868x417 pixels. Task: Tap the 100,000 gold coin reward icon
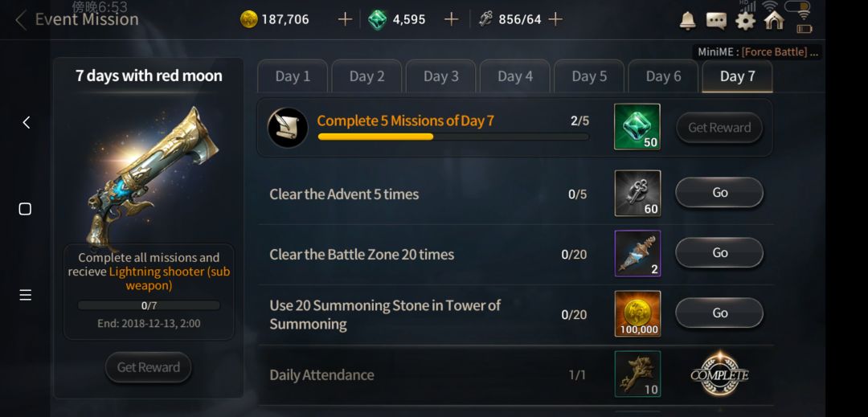[x=637, y=313]
